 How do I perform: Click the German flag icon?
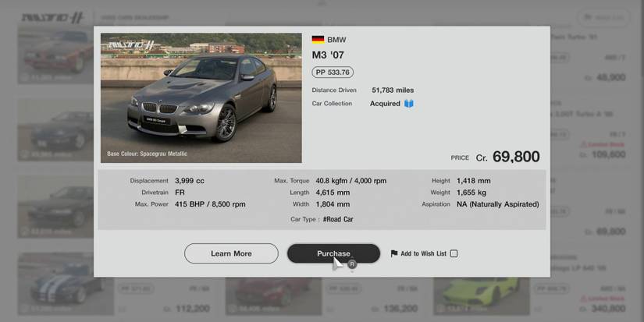point(318,40)
